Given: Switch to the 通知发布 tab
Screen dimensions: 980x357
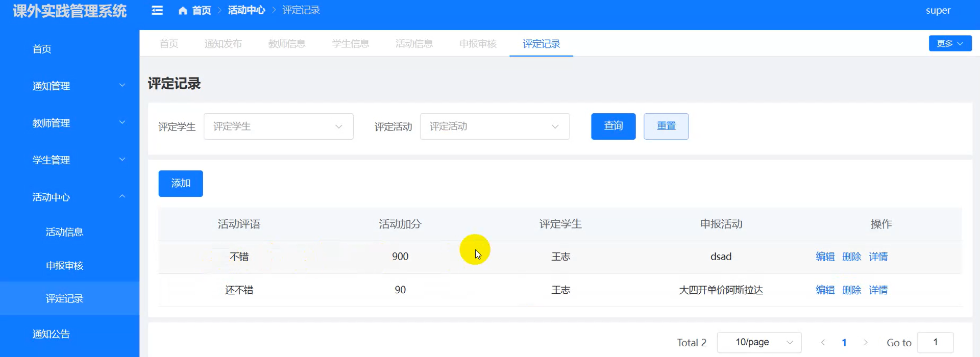Looking at the screenshot, I should pyautogui.click(x=223, y=44).
